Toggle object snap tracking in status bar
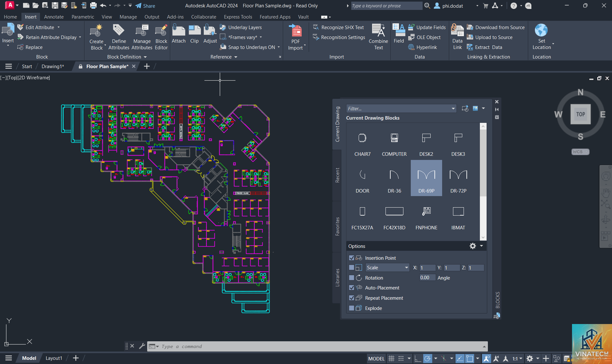 (460, 359)
